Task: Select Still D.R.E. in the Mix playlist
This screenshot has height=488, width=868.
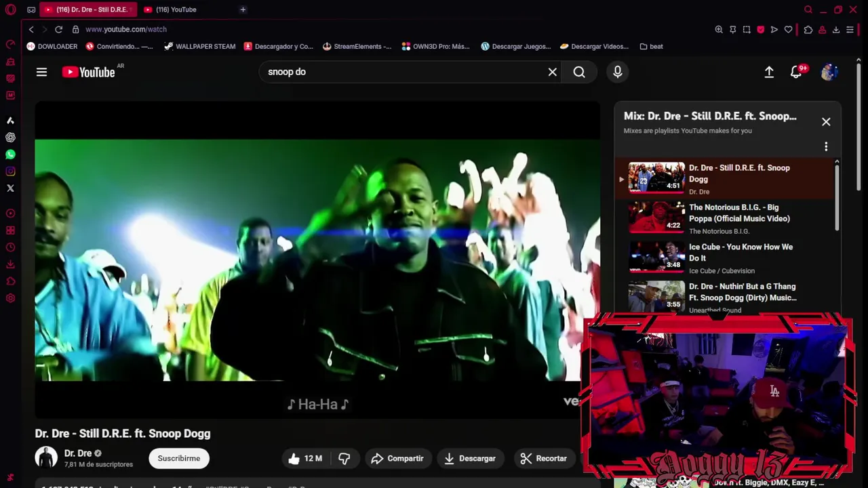Action: point(726,179)
